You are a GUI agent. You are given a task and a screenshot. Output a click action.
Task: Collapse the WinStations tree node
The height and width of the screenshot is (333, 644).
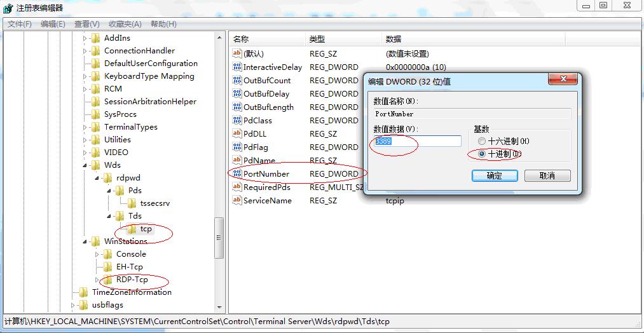pos(85,241)
